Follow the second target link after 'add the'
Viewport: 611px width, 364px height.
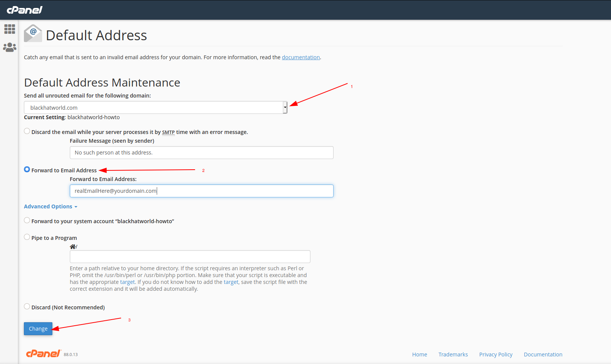(231, 282)
